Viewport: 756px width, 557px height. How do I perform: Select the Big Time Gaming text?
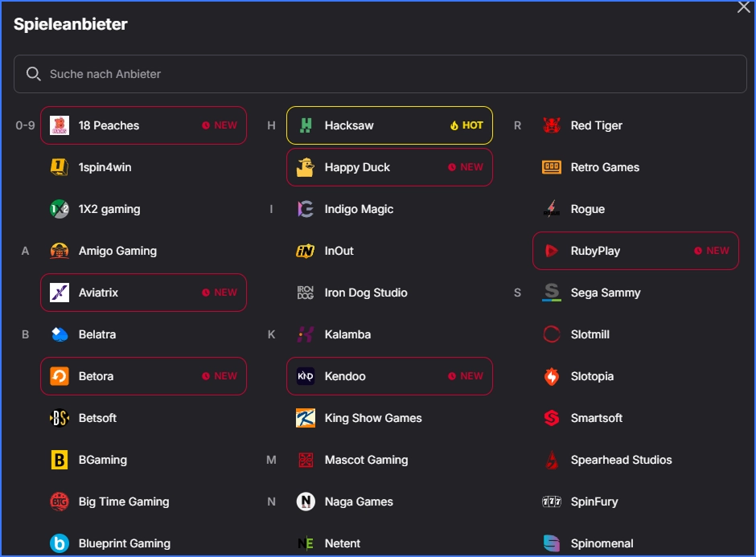click(124, 502)
